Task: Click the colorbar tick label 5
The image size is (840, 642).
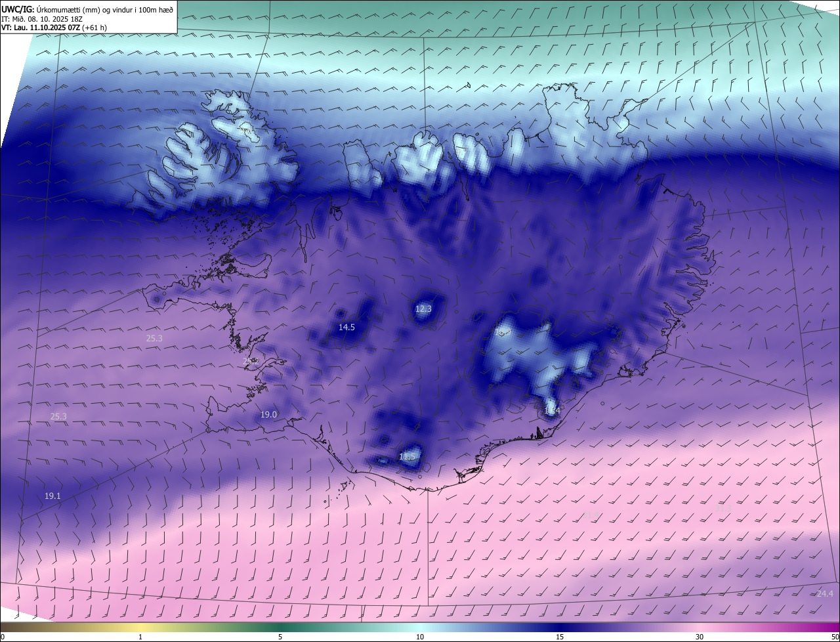Action: (280, 637)
